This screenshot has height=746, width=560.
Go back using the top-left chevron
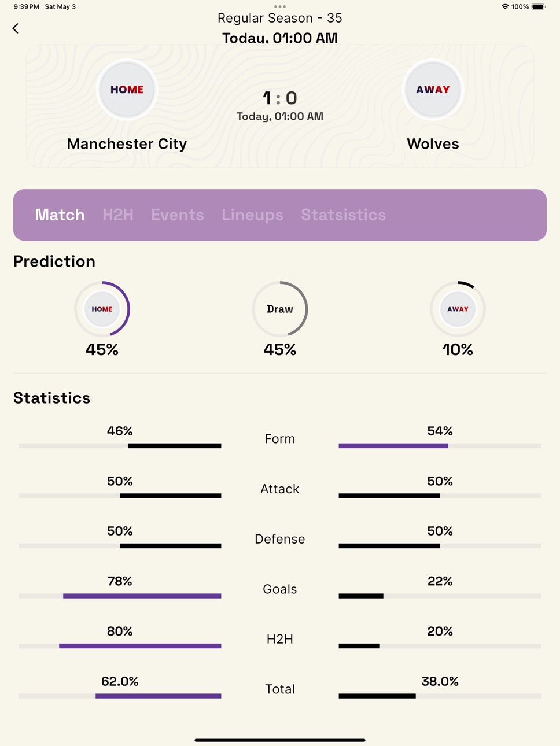16,28
